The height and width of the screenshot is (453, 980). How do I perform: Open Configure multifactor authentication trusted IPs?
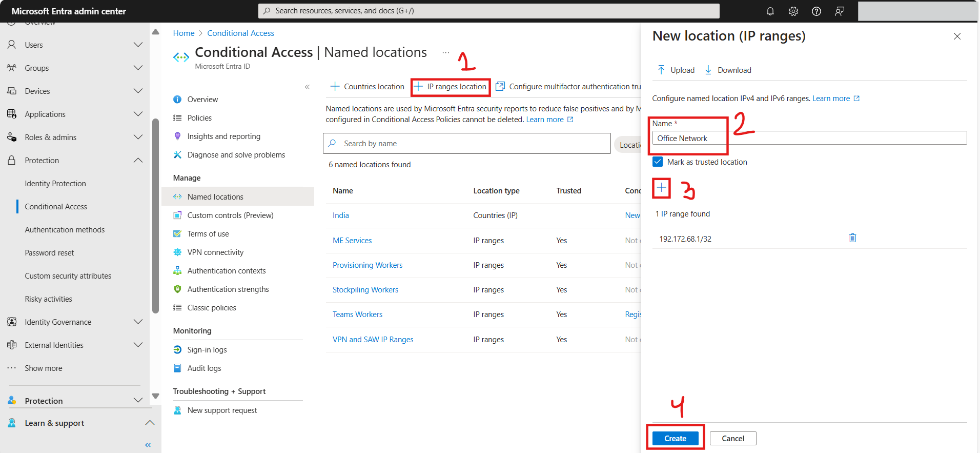568,87
